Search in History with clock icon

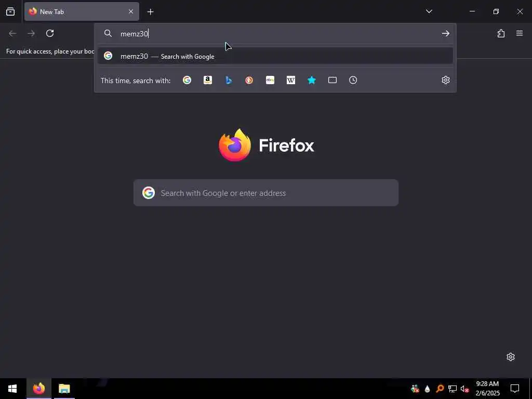click(353, 80)
